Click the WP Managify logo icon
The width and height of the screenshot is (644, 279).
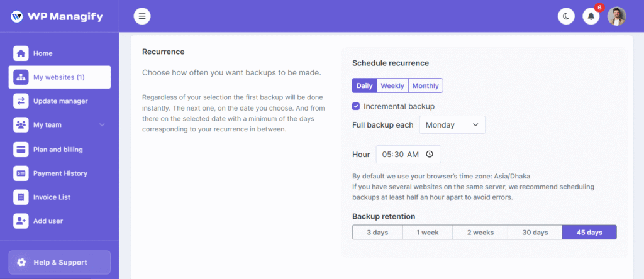pos(17,17)
